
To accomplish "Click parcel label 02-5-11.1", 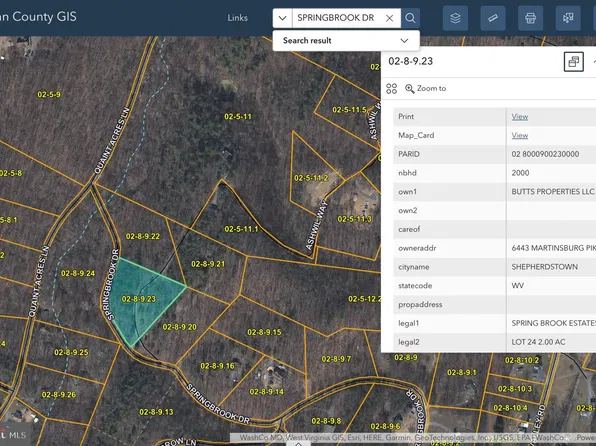I will tap(241, 229).
